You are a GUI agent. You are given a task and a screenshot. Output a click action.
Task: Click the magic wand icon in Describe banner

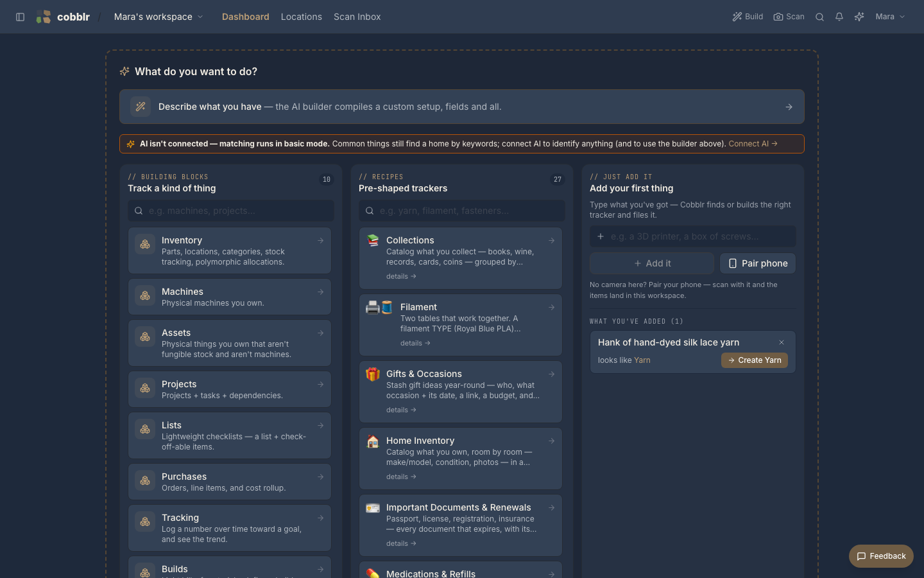point(141,107)
